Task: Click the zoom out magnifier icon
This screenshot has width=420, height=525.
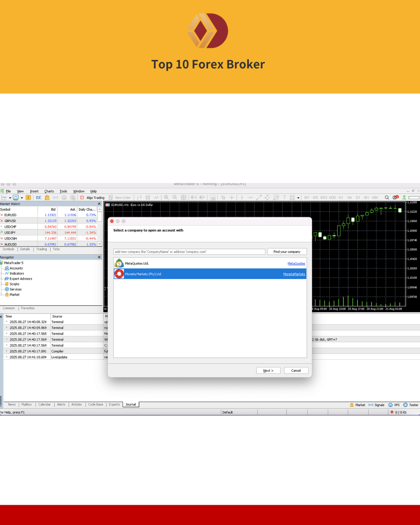Action: pos(175,198)
